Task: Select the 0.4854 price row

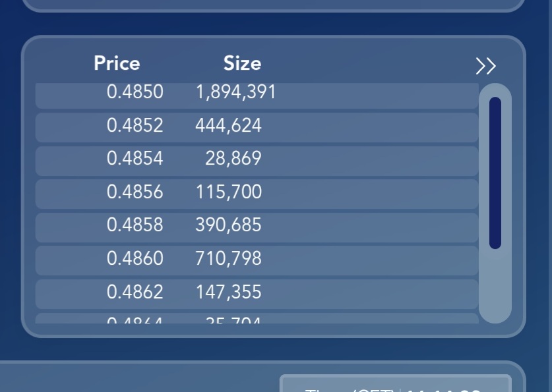Action: pyautogui.click(x=257, y=161)
